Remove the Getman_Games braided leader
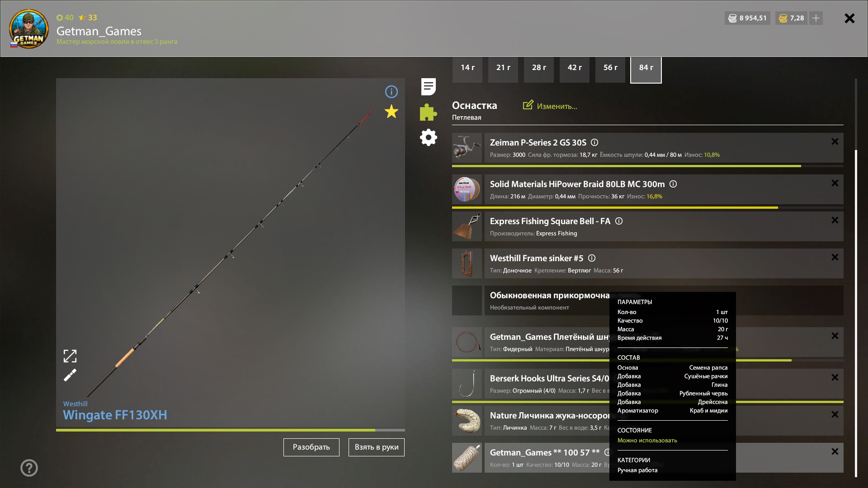The image size is (868, 488). 835,336
